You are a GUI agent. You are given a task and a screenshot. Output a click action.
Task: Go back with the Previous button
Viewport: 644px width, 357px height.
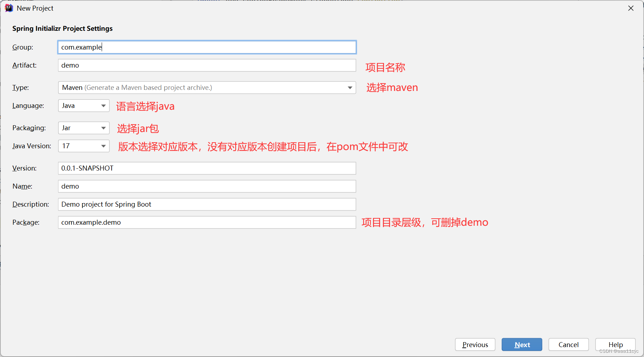pyautogui.click(x=475, y=345)
